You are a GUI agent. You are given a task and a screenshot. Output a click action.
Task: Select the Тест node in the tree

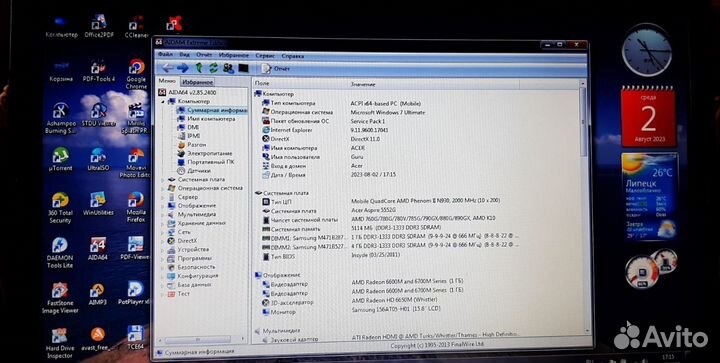(178, 294)
